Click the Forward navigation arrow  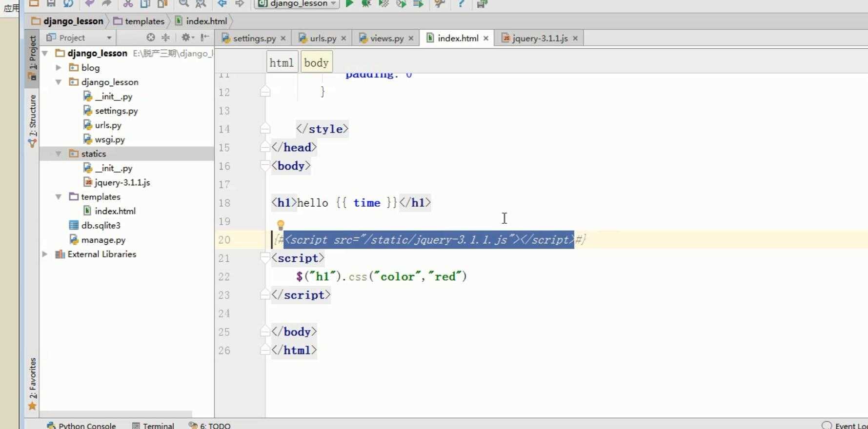point(239,3)
